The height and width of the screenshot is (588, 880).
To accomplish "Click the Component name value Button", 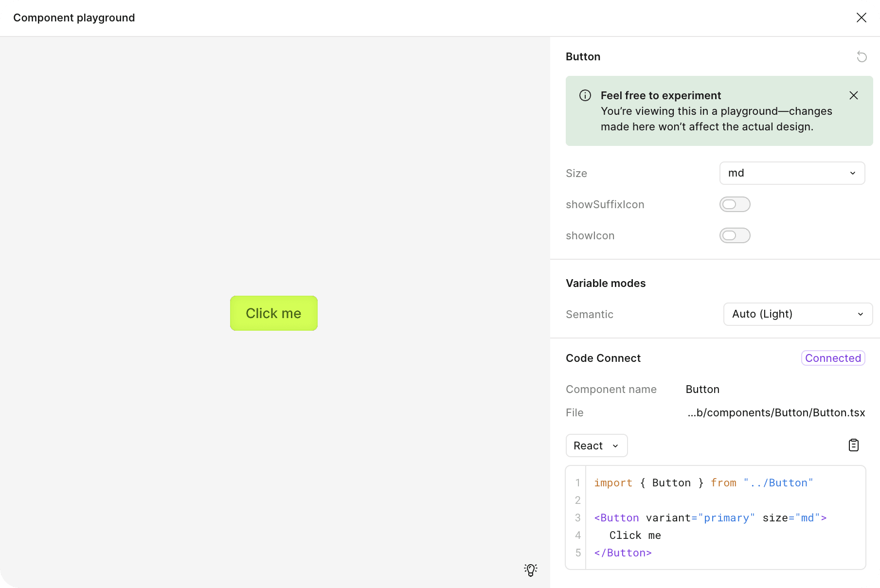I will click(x=702, y=389).
